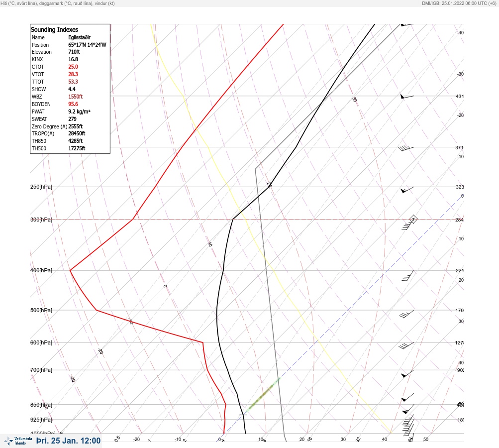The height and width of the screenshot is (448, 499).
Task: Click the tropopause diamond marker at 300 hPa
Action: coord(413,219)
